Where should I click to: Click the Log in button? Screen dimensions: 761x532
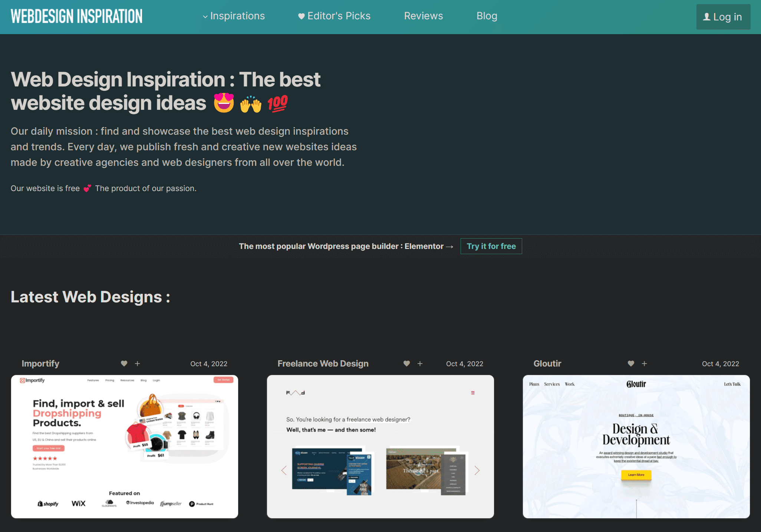[x=723, y=17]
